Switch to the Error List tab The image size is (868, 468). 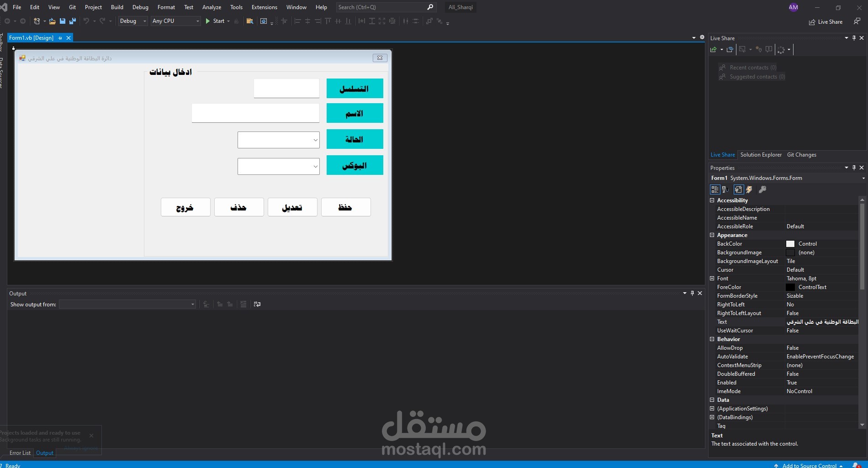click(x=20, y=453)
